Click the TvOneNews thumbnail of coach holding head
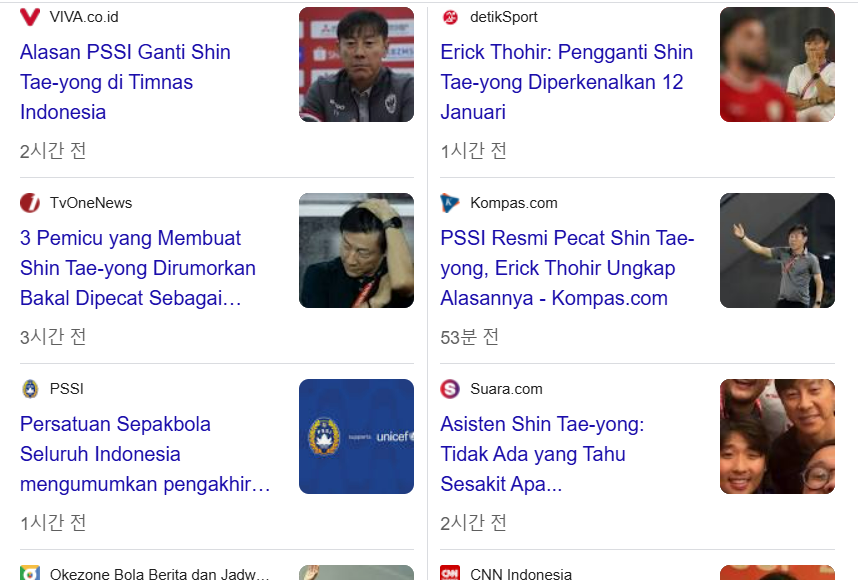The image size is (858, 580). pos(356,251)
